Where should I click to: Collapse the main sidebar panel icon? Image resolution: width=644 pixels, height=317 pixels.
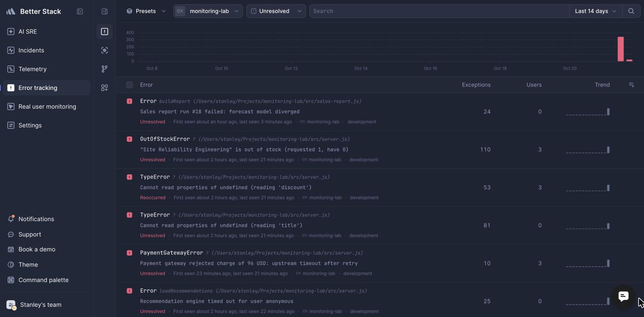coord(80,12)
